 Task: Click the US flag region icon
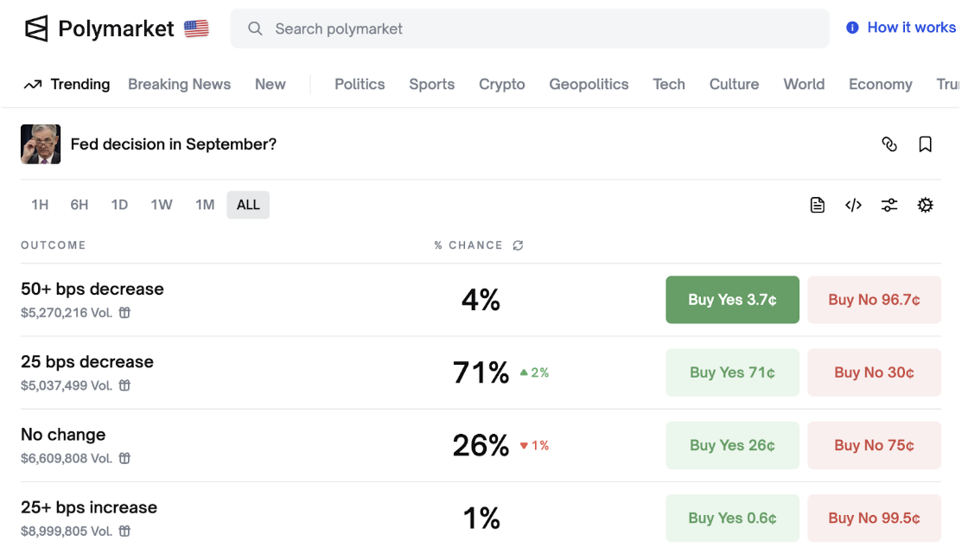click(196, 29)
